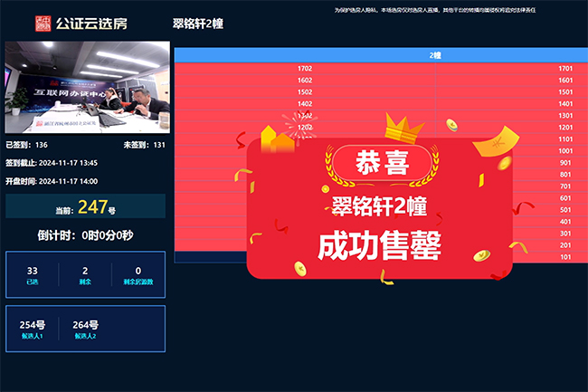Select room 1502 cell

[x=305, y=92]
